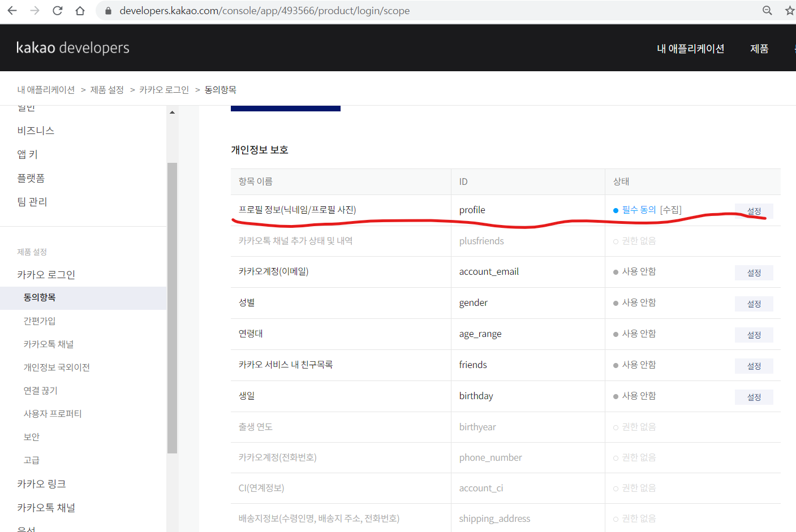Open 사용자 프로퍼티 sidebar item
Viewport: 796px width, 532px height.
(x=53, y=414)
